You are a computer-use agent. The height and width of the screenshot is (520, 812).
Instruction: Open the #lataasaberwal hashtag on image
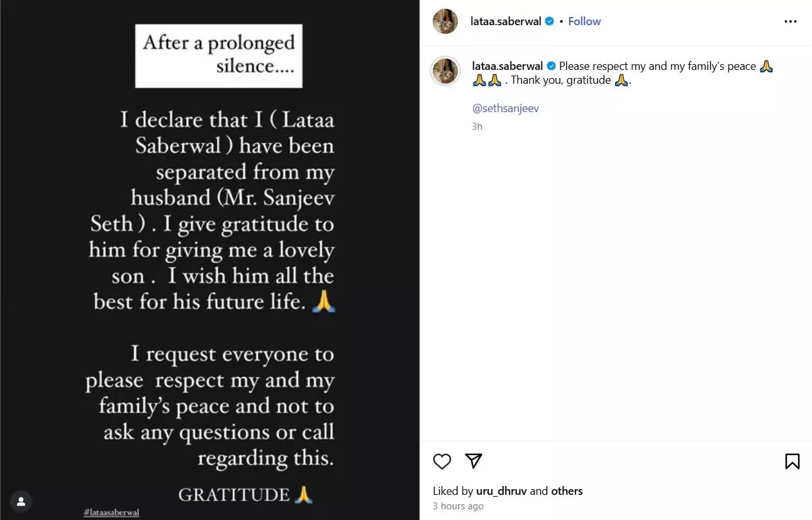pos(111,512)
